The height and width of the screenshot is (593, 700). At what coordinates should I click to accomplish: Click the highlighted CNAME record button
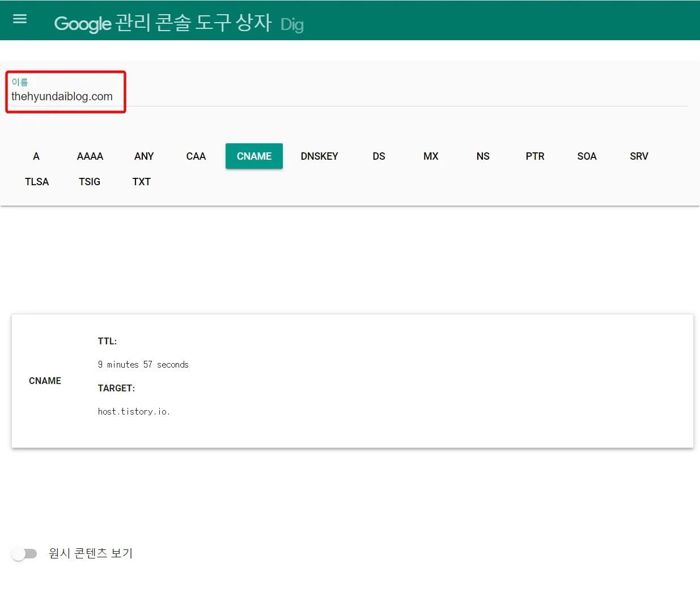pos(254,156)
